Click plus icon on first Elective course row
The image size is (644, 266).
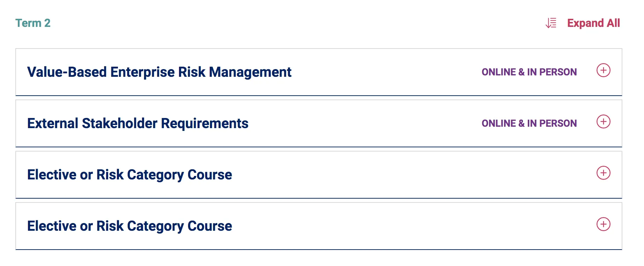tap(603, 173)
